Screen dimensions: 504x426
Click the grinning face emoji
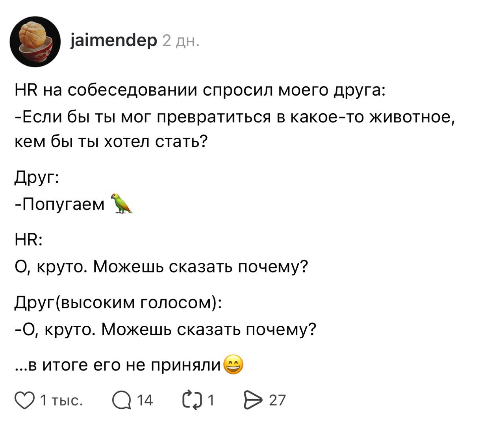click(x=233, y=365)
